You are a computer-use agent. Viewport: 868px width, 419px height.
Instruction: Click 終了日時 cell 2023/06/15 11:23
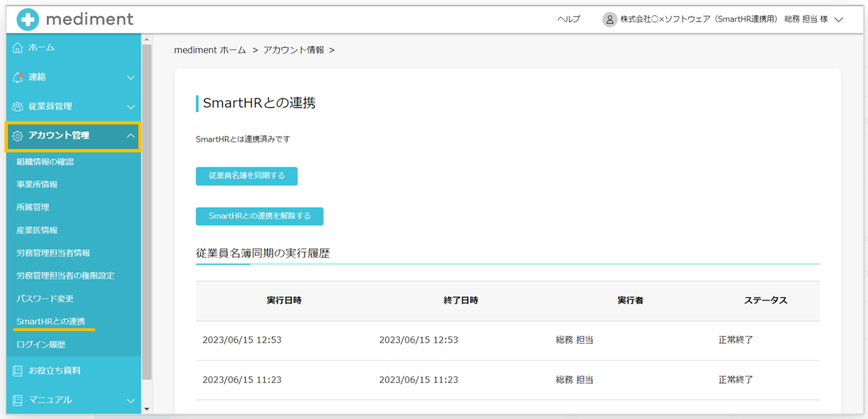coord(419,380)
